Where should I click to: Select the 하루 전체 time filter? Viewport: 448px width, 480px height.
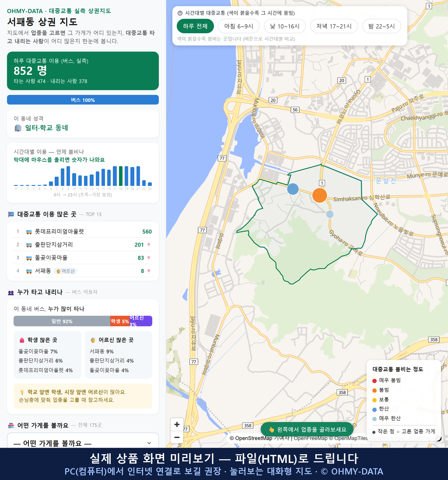point(195,26)
